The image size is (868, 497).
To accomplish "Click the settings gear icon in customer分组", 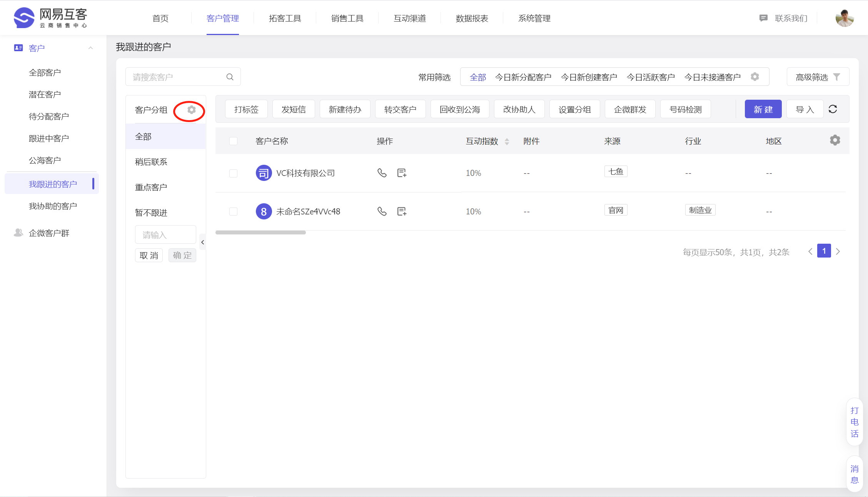I will (x=191, y=110).
